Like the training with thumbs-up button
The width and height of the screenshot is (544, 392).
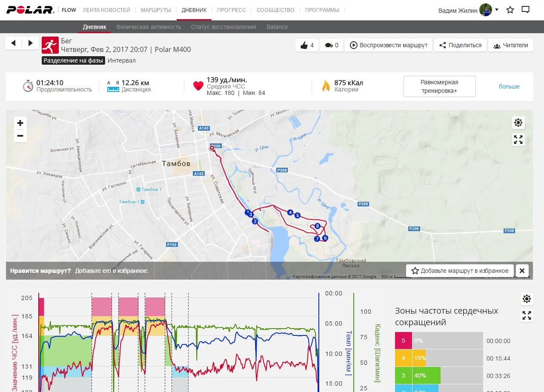click(307, 45)
